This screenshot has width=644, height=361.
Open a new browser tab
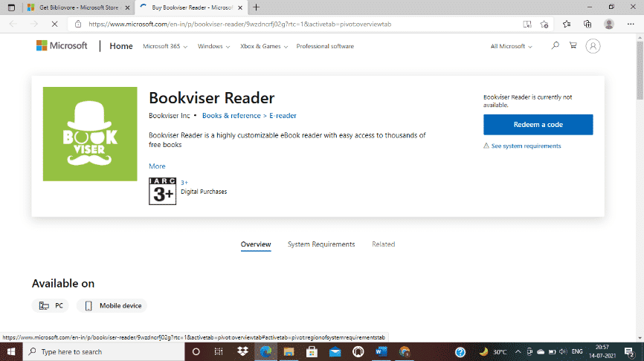[257, 7]
